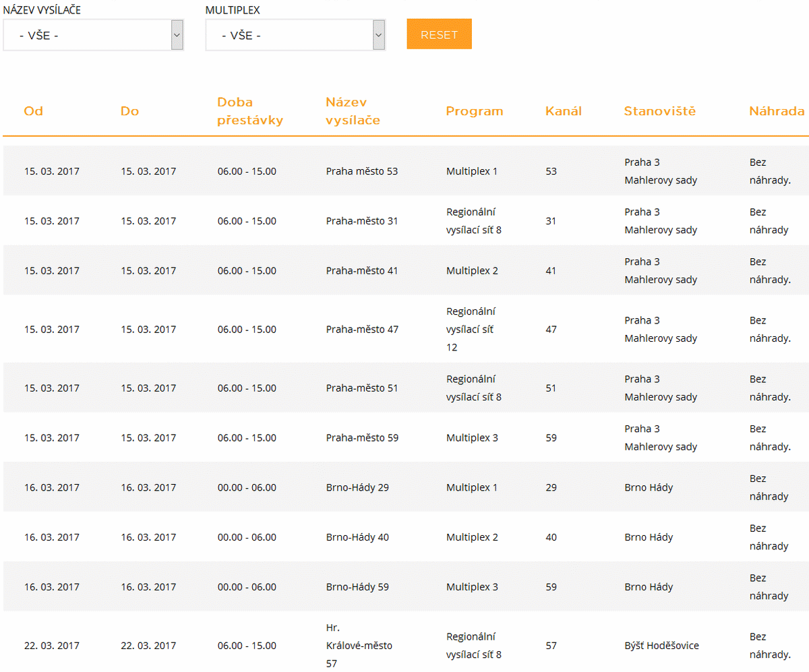The image size is (809, 672).
Task: Click channel 29 in Kanál column
Action: pyautogui.click(x=551, y=487)
